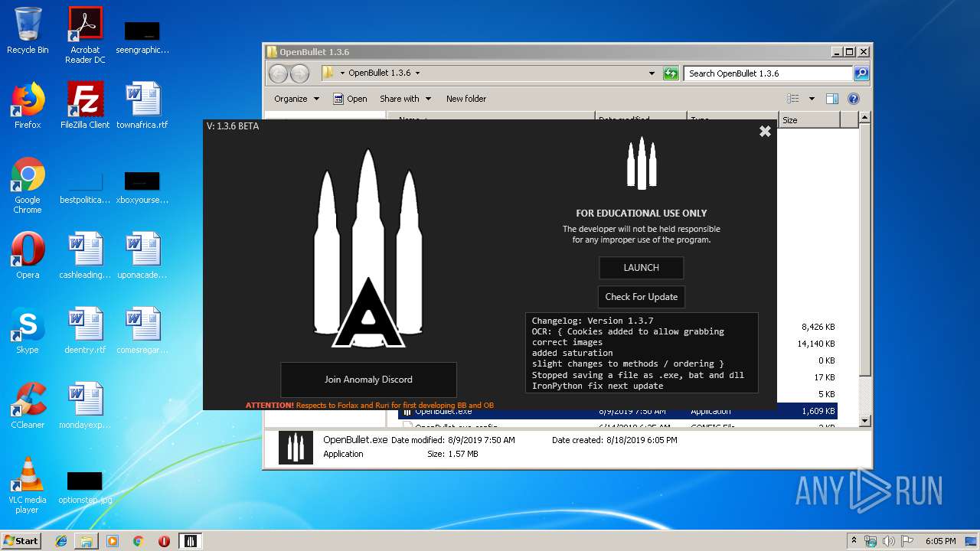This screenshot has width=980, height=551.
Task: Open Google Chrome desktop shortcut
Action: tap(28, 186)
